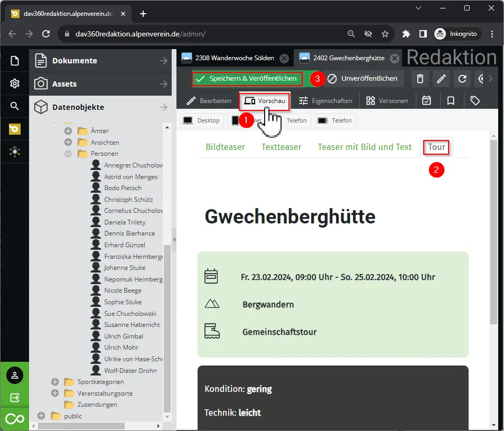Expand the Sportkategorien folder
Screen dimensions: 504x431
pos(55,382)
